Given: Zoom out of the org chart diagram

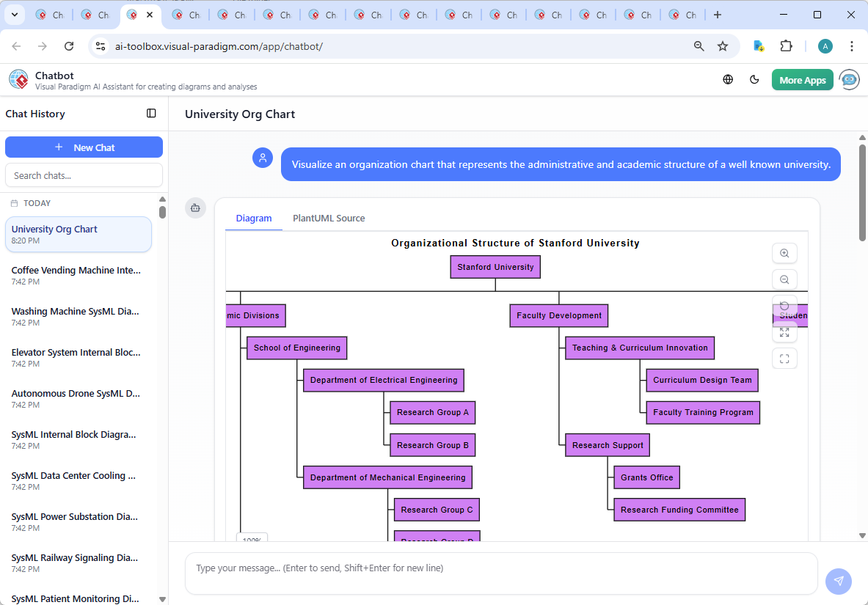Looking at the screenshot, I should [x=784, y=279].
